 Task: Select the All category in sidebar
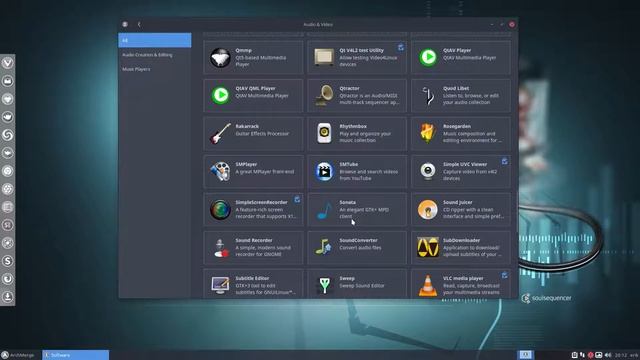click(155, 40)
